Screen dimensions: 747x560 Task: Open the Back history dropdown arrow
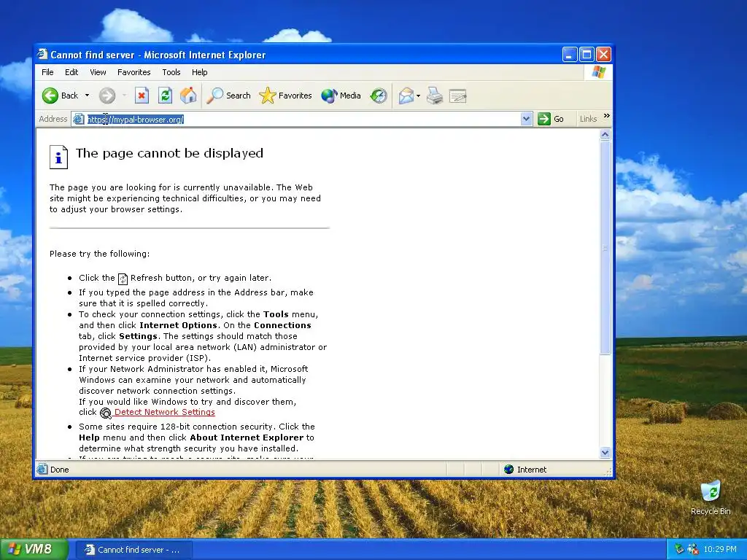point(88,96)
